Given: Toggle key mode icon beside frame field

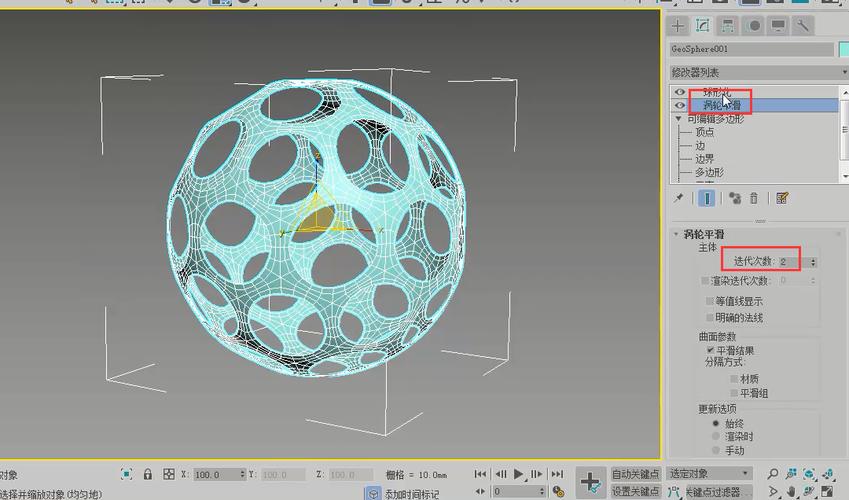Looking at the screenshot, I should [x=480, y=491].
